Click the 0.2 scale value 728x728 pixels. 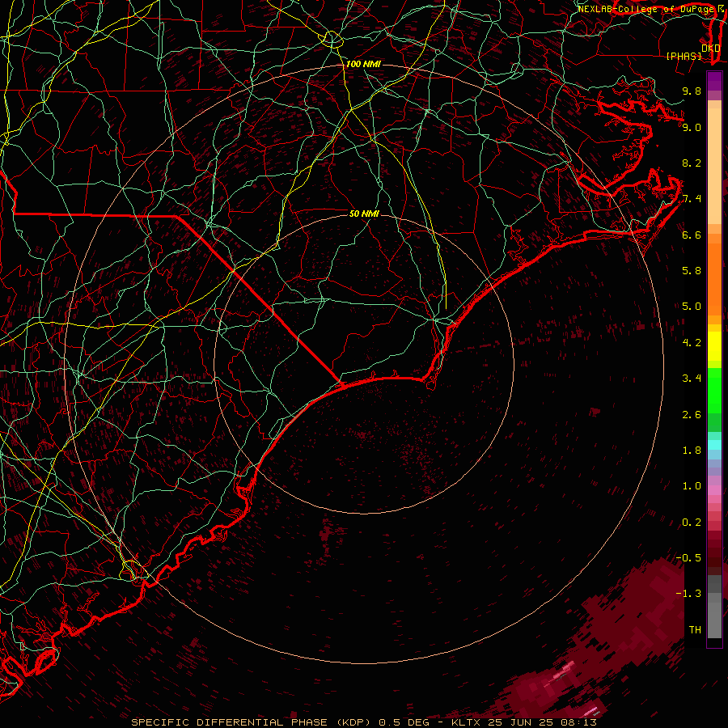point(692,523)
